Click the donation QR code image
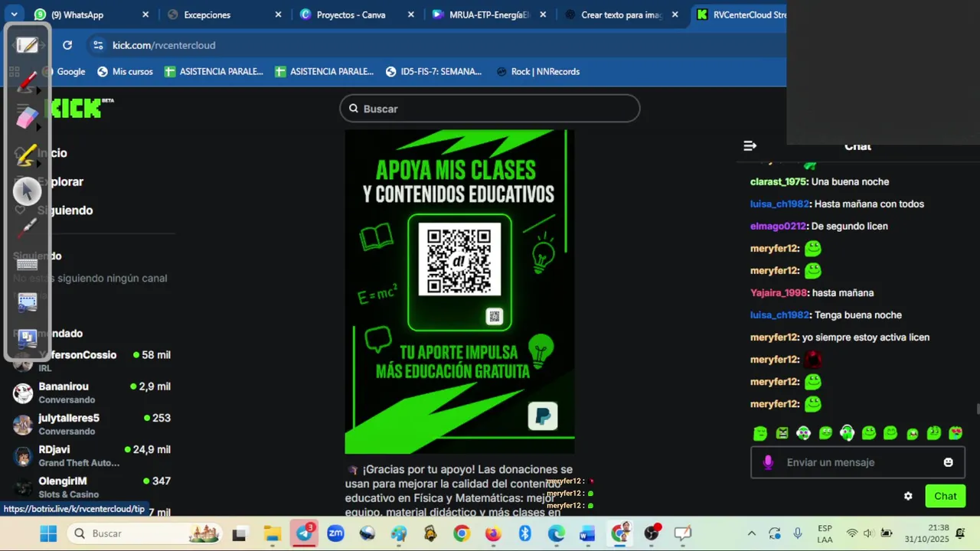This screenshot has height=551, width=980. [459, 259]
